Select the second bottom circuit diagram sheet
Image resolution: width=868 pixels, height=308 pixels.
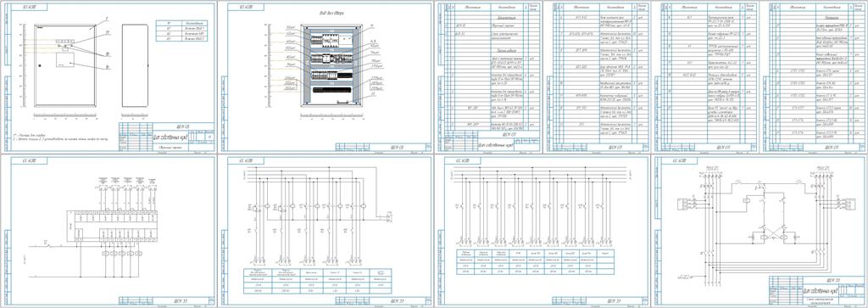325,231
